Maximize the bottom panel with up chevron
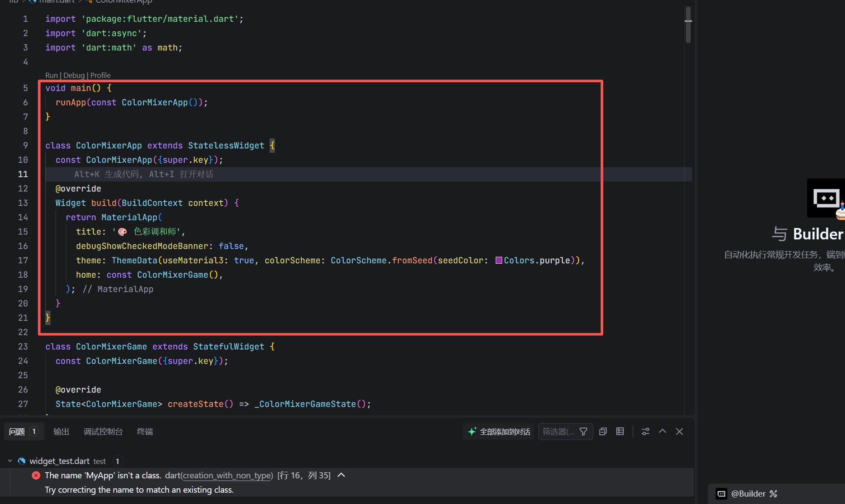 (x=662, y=431)
